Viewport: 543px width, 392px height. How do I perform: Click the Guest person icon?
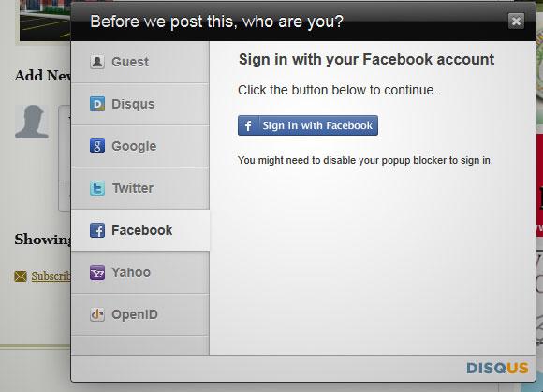[x=97, y=62]
